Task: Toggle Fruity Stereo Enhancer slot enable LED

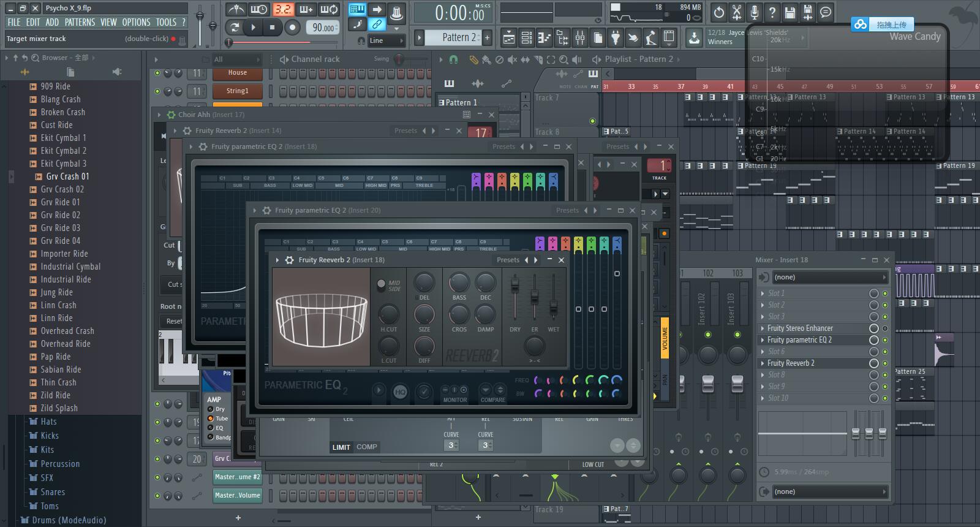Action: (885, 328)
